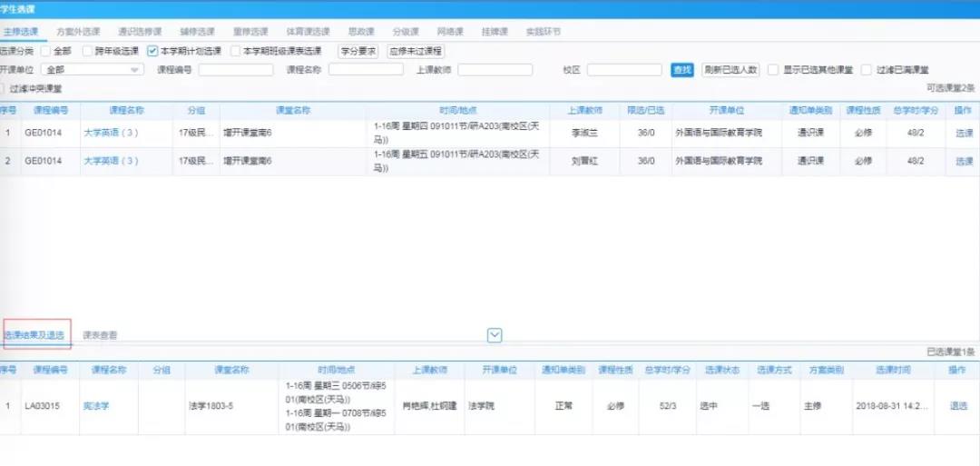Click the 上课教师 search field

coord(495,70)
